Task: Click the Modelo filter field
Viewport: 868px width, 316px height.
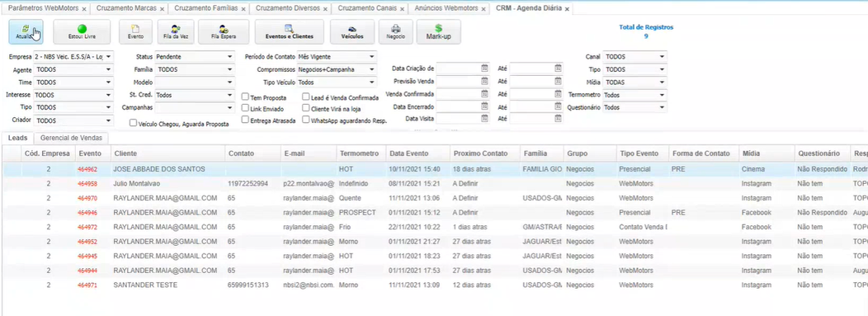Action: click(x=194, y=82)
